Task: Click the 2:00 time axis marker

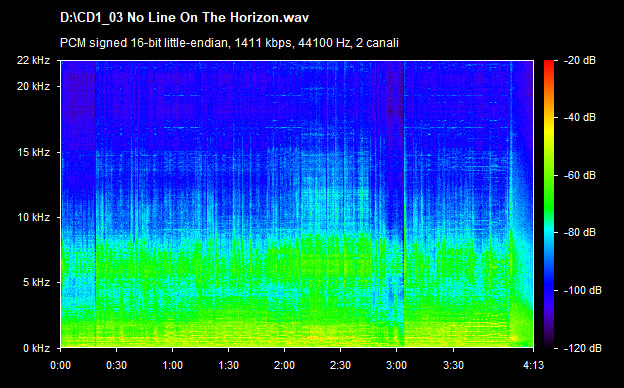Action: (x=285, y=365)
